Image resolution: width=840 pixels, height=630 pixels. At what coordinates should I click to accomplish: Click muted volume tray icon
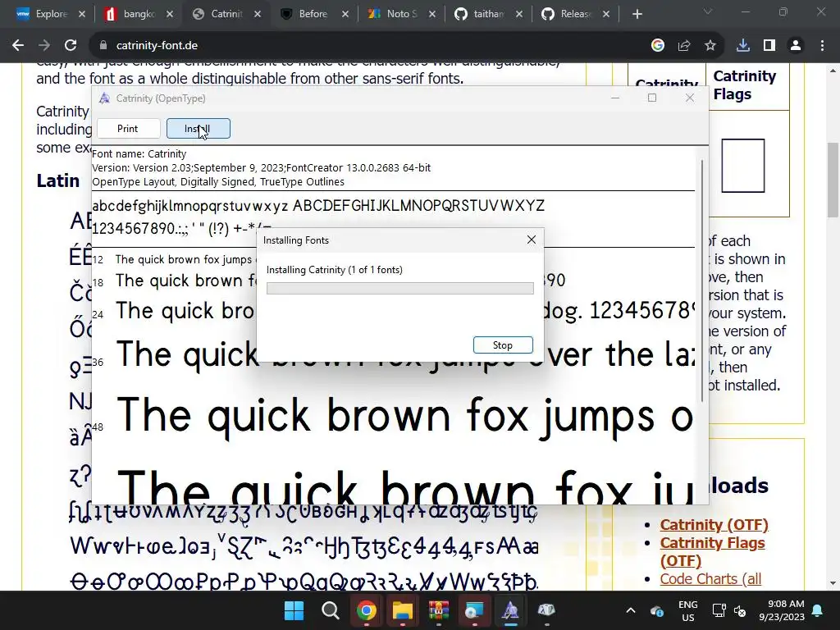point(740,610)
